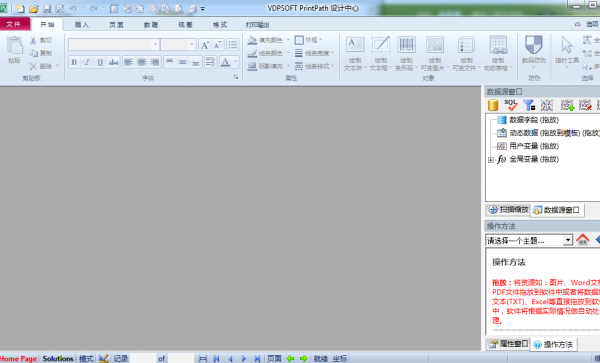Screen dimensions: 600x363
Task: Click the red home icon in help panel
Action: [582, 239]
